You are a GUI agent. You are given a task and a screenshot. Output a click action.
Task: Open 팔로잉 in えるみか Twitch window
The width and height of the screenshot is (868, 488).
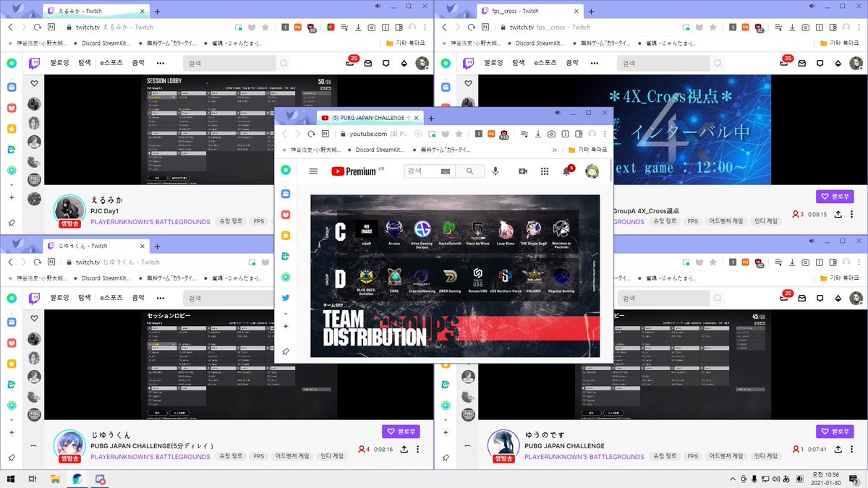click(59, 64)
